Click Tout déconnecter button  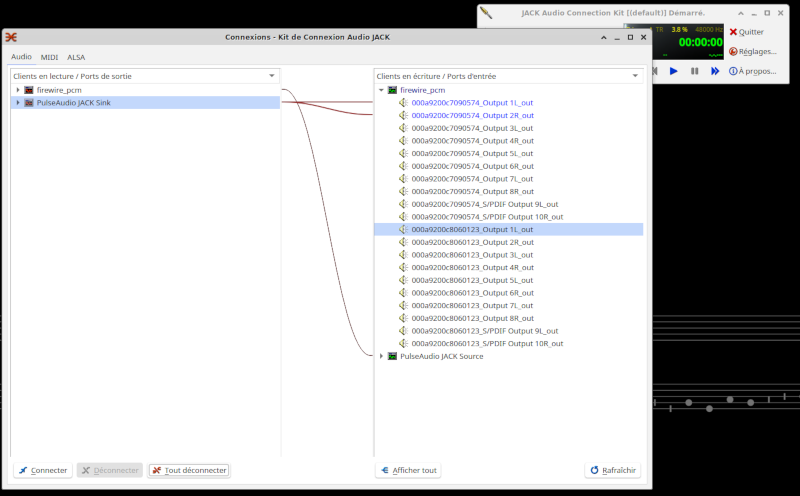coord(189,470)
